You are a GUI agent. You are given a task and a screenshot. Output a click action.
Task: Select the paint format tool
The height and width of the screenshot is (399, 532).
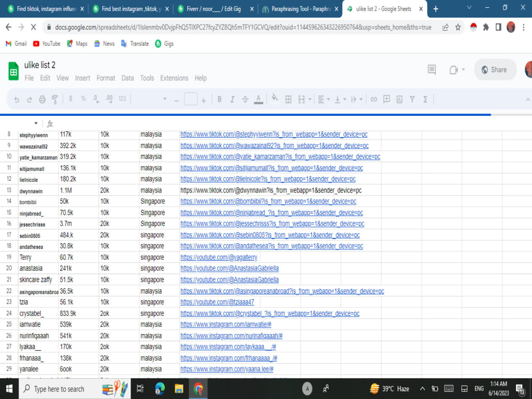point(55,99)
